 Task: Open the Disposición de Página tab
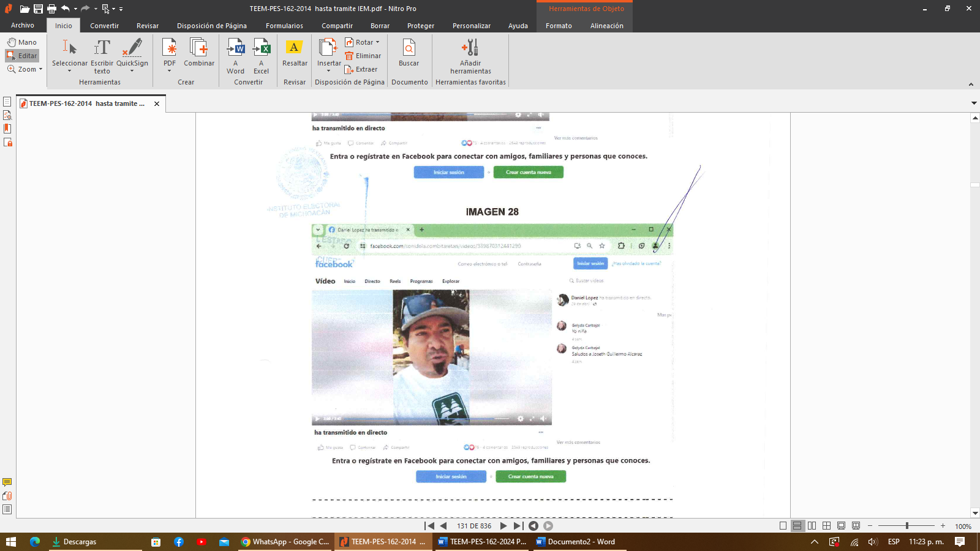(212, 26)
